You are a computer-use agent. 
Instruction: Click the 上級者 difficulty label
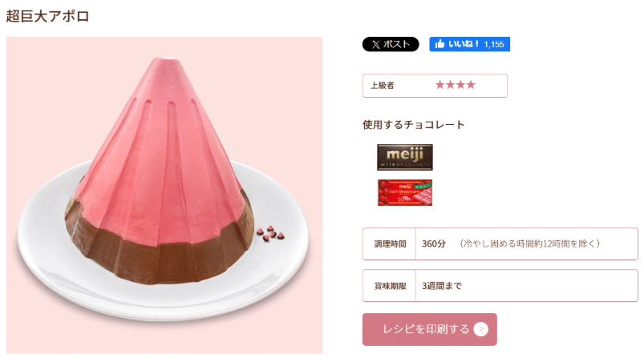point(383,86)
